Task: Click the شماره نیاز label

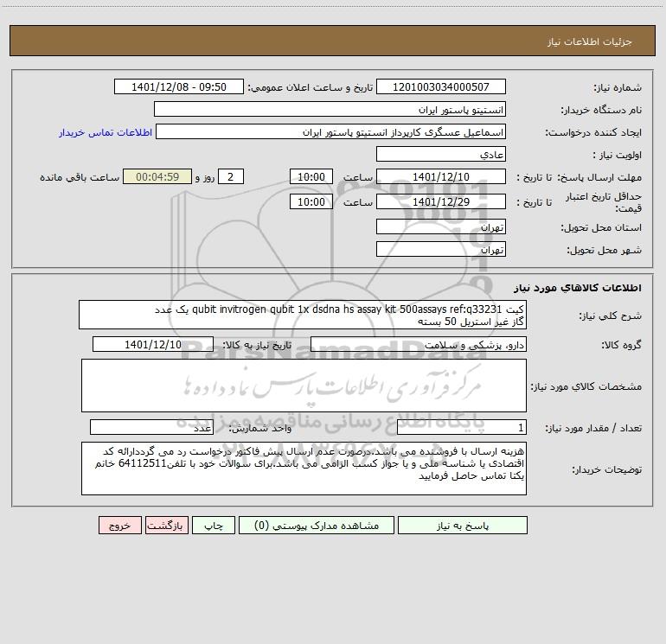Action: pos(618,88)
